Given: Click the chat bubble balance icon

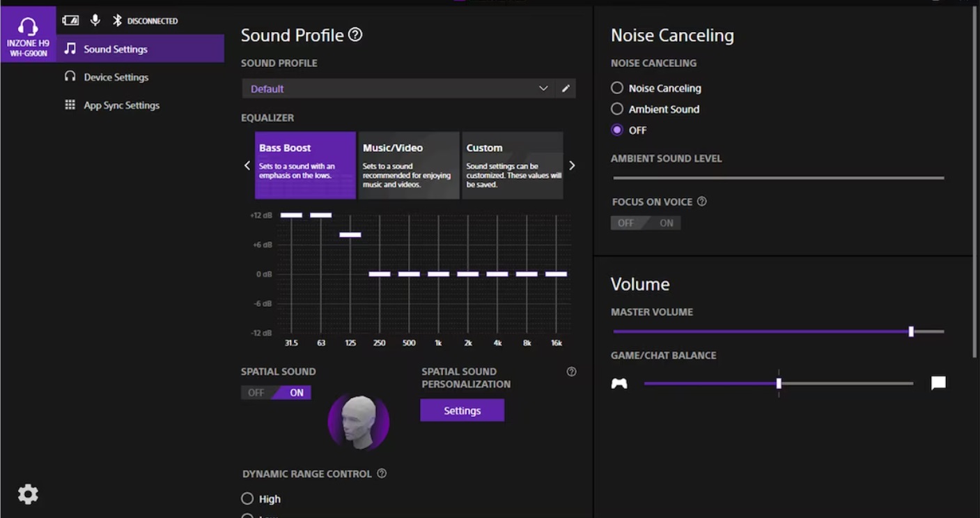Looking at the screenshot, I should [938, 383].
